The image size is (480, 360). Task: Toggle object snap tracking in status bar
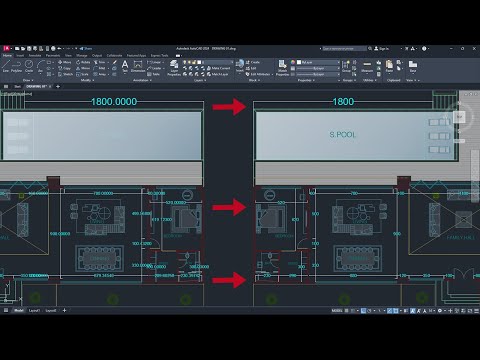coord(389,311)
